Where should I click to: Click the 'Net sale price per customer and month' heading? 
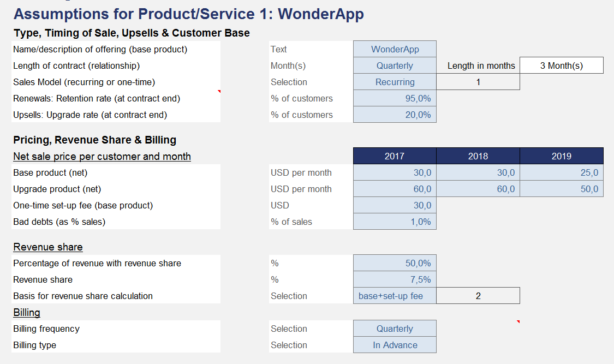pos(102,157)
